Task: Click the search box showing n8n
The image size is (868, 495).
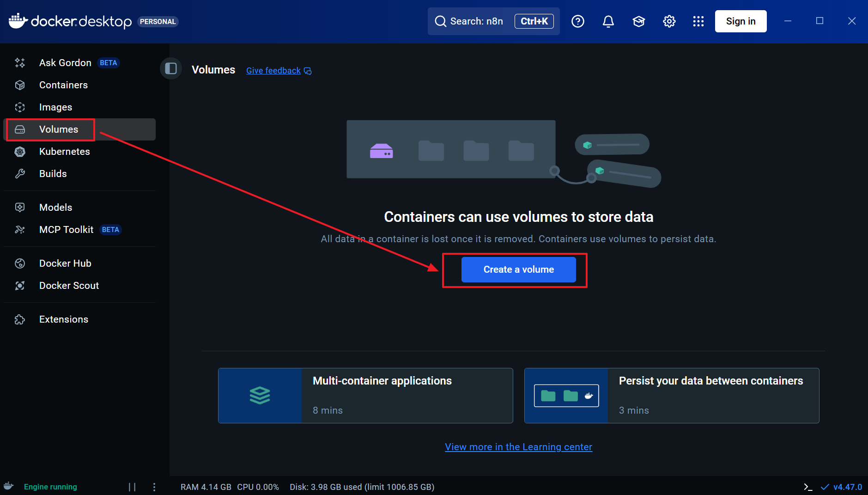Action: [x=476, y=21]
